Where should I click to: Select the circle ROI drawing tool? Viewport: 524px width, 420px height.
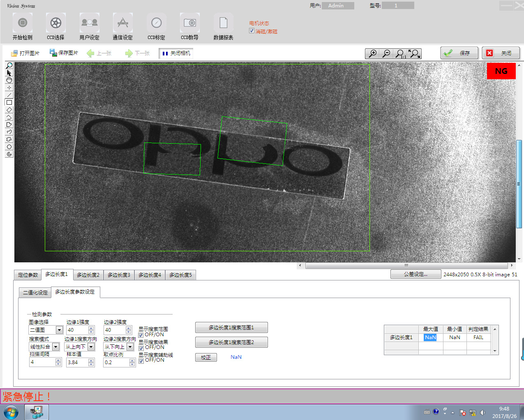click(9, 147)
